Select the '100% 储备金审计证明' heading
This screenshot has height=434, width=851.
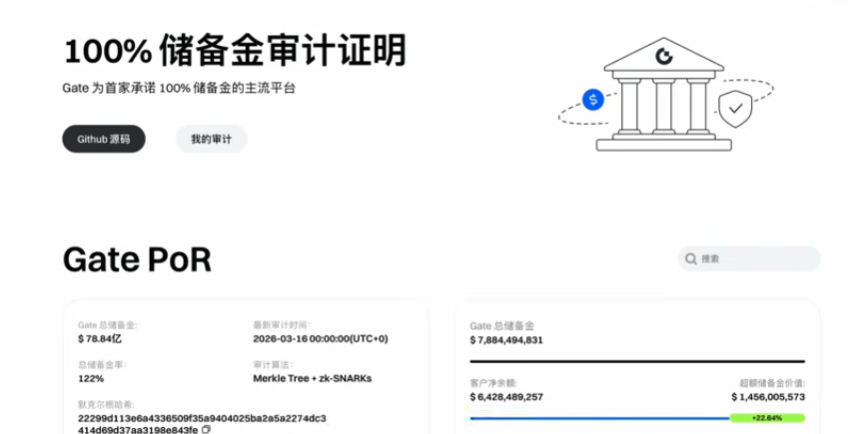tap(235, 50)
